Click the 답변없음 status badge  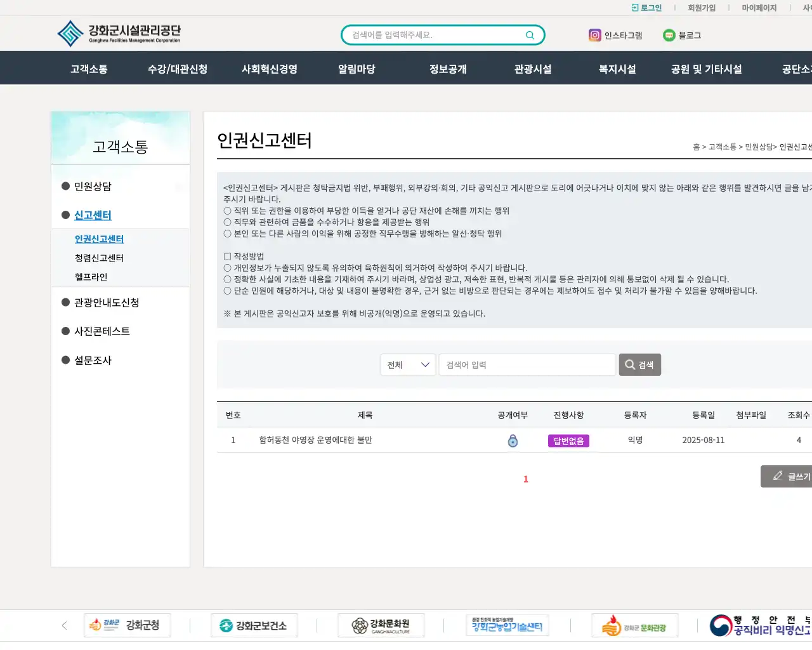tap(568, 440)
